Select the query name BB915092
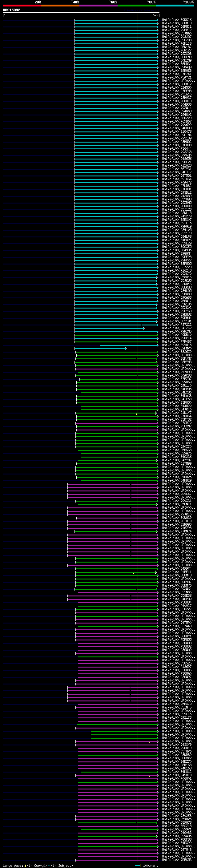Screen dimensions: 197x868 click(x=11, y=10)
